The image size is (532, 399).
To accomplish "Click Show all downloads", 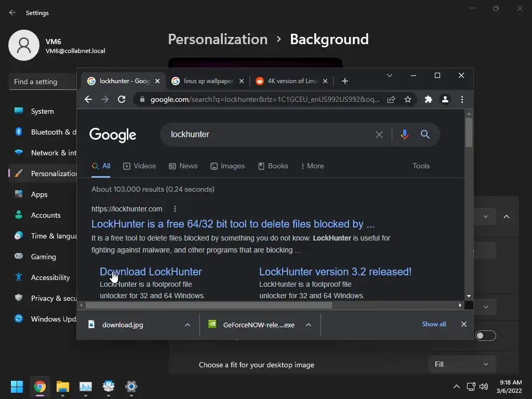I will 434,324.
